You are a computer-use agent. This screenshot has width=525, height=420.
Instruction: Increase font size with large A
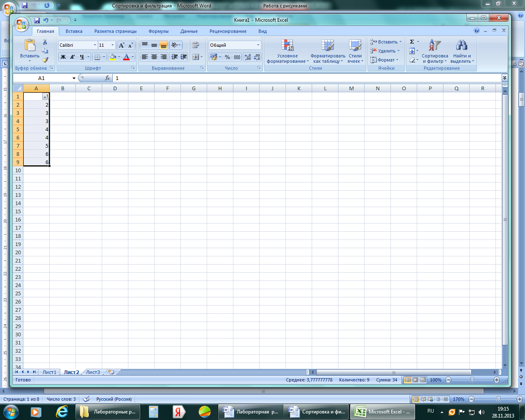[x=121, y=45]
